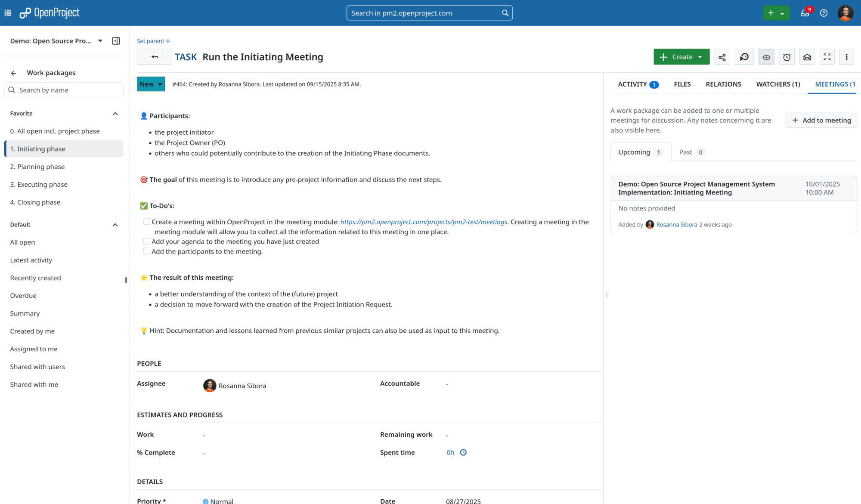Switch to the RELATIONS tab

tap(723, 84)
